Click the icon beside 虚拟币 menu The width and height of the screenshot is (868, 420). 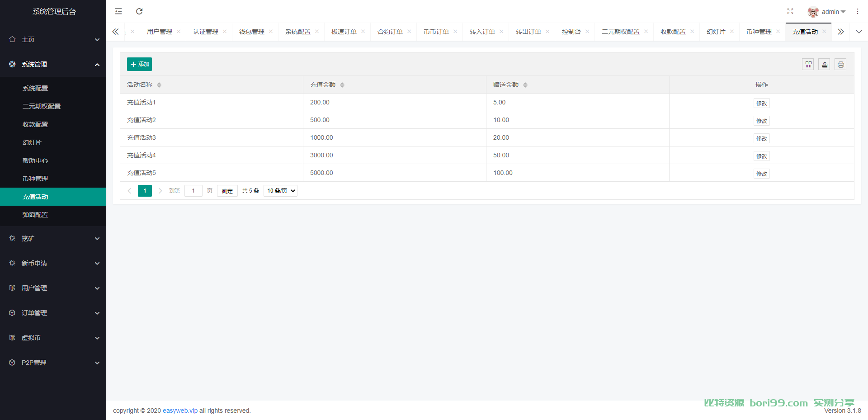click(x=12, y=338)
